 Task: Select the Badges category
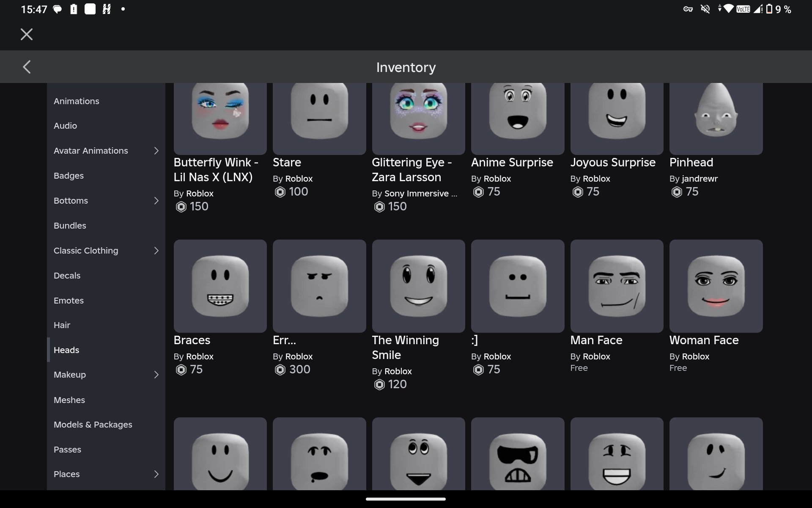pos(106,176)
